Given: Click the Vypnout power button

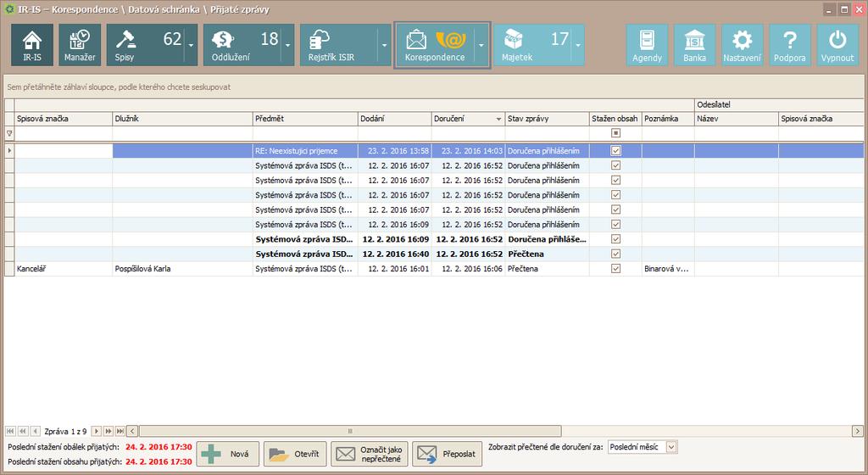Looking at the screenshot, I should (x=837, y=45).
